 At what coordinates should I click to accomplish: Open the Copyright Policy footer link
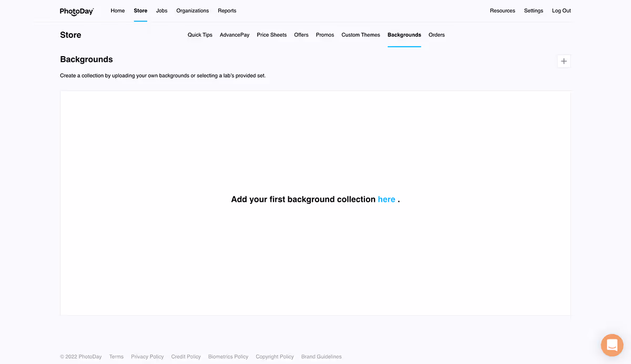(x=275, y=357)
